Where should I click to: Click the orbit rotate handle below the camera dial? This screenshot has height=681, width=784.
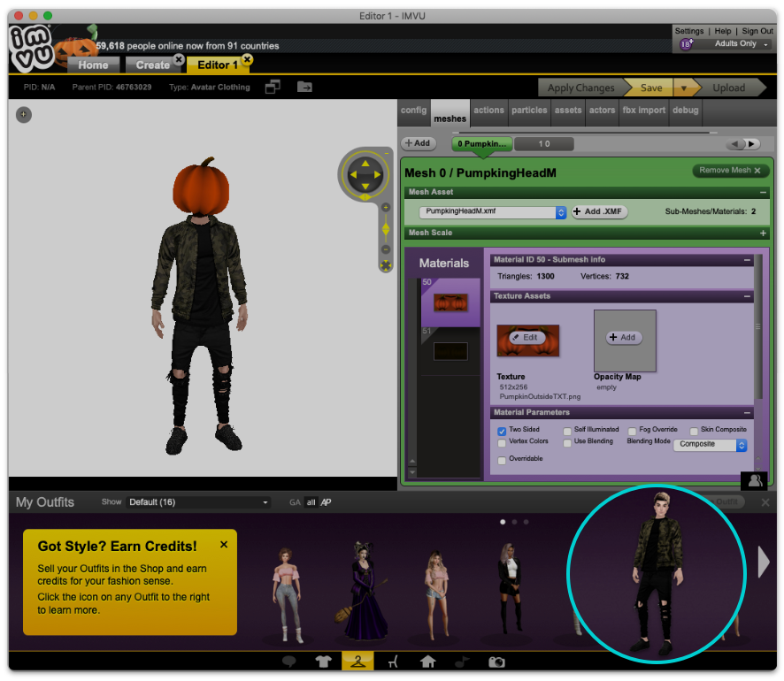[365, 197]
